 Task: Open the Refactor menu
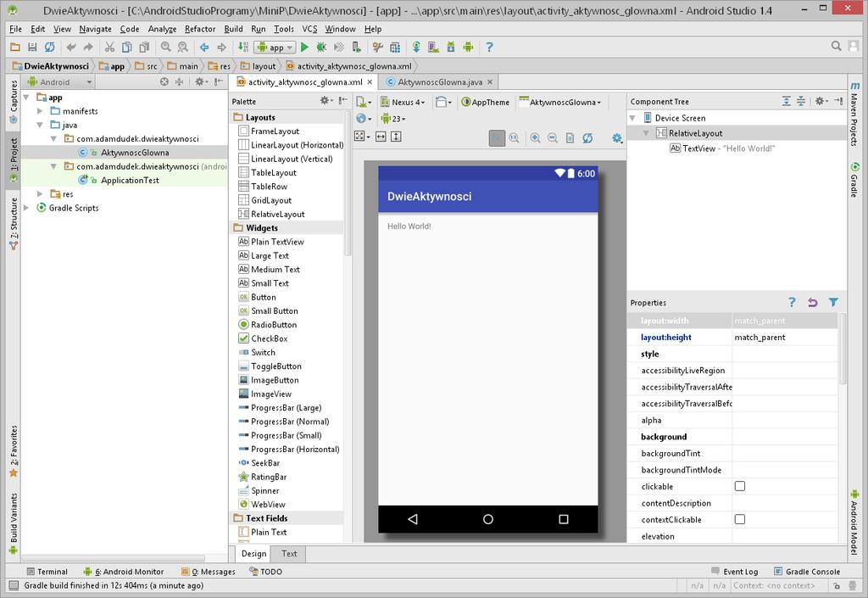click(x=200, y=29)
